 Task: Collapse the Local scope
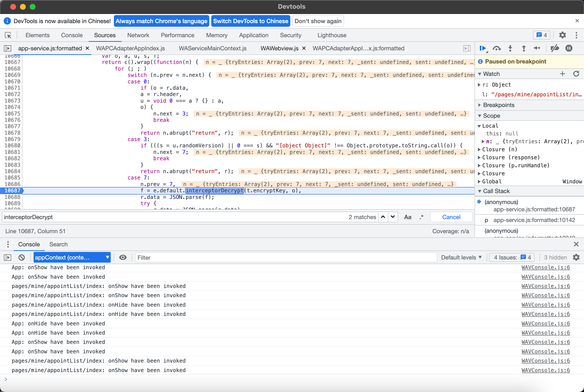(479, 126)
